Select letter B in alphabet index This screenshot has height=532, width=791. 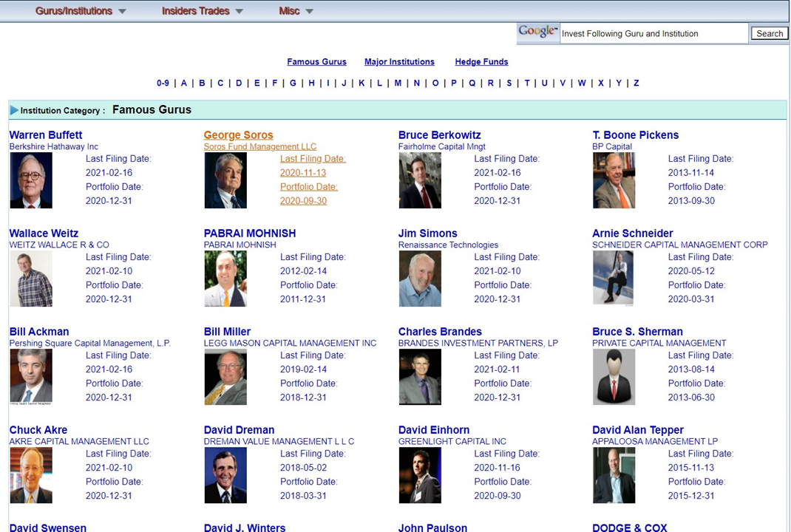(x=202, y=83)
